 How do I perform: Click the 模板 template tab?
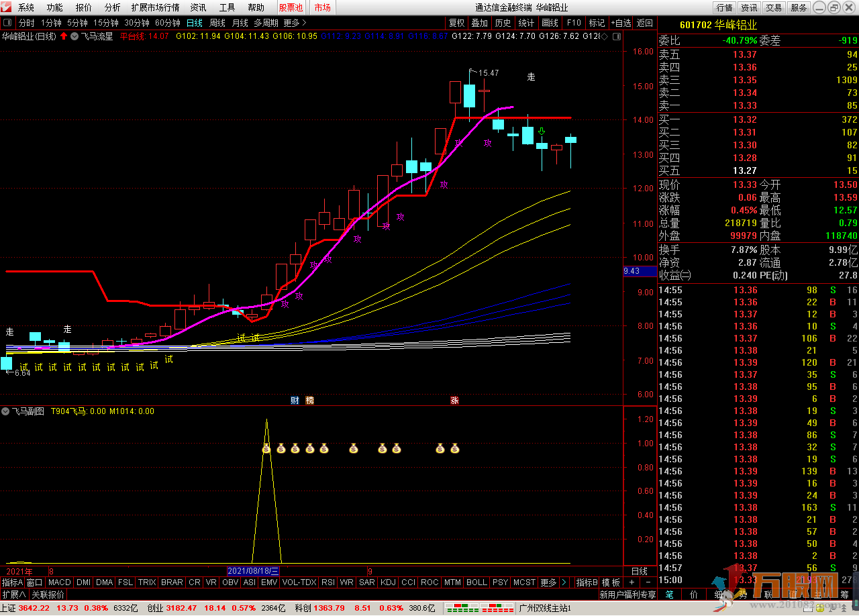[611, 582]
